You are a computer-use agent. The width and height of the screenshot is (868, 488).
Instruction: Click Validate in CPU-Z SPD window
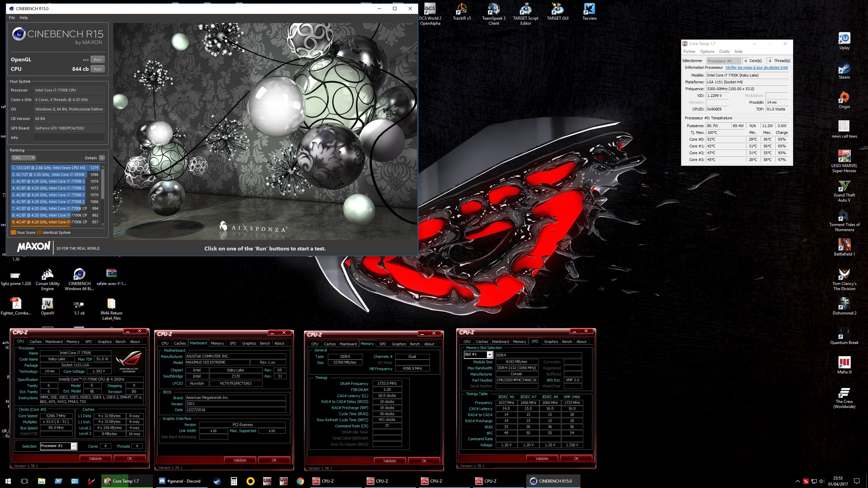coord(542,459)
